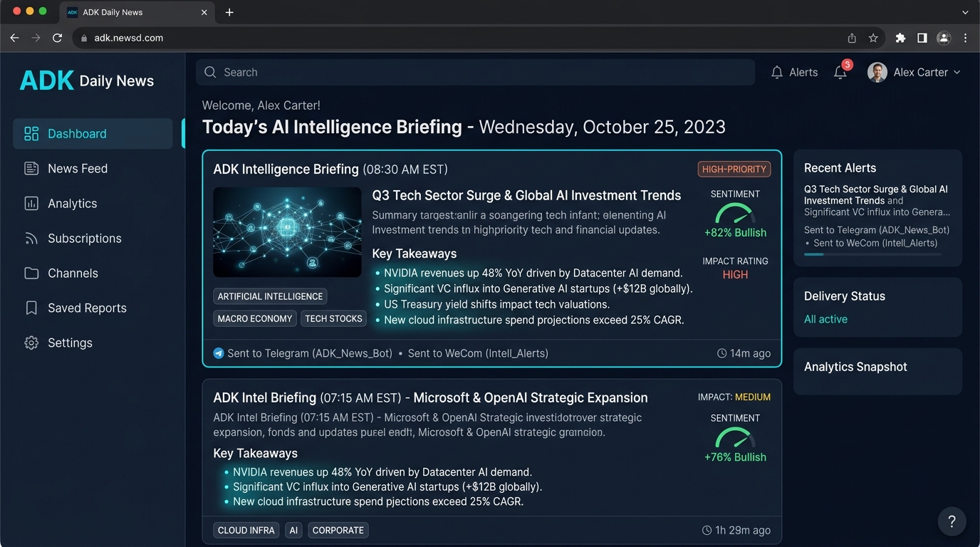Select the ADK Daily News browser tab
The width and height of the screenshot is (980, 547).
pos(136,12)
